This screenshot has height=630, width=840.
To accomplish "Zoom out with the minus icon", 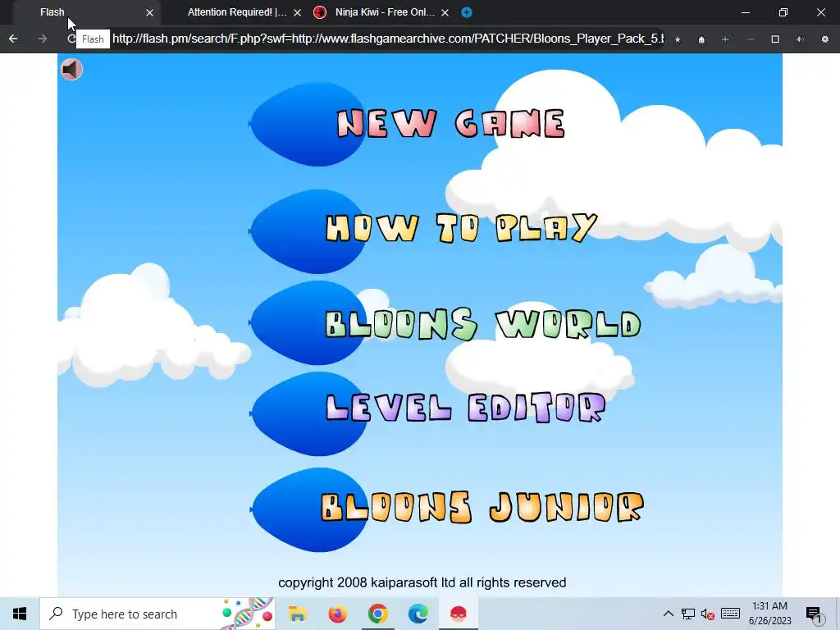I will point(751,39).
